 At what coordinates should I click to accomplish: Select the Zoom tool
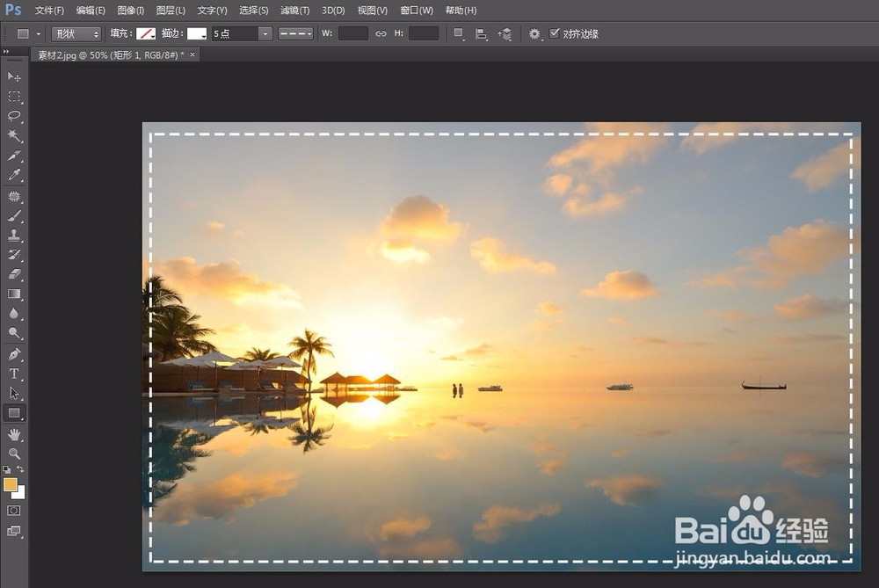[14, 454]
